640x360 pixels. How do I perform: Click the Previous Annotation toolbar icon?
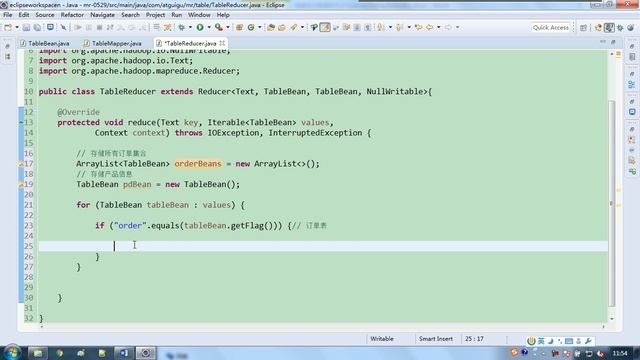tap(399, 27)
